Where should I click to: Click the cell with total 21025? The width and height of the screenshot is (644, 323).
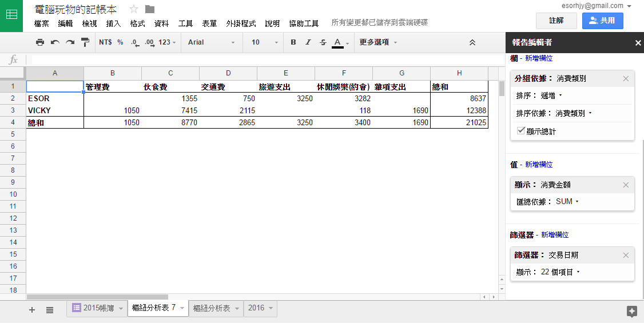click(x=459, y=122)
